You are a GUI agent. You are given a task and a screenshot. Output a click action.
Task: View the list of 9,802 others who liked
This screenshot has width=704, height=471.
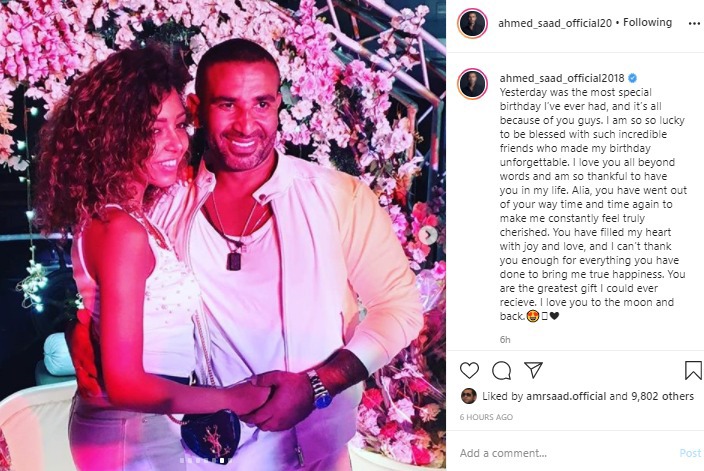coord(662,396)
